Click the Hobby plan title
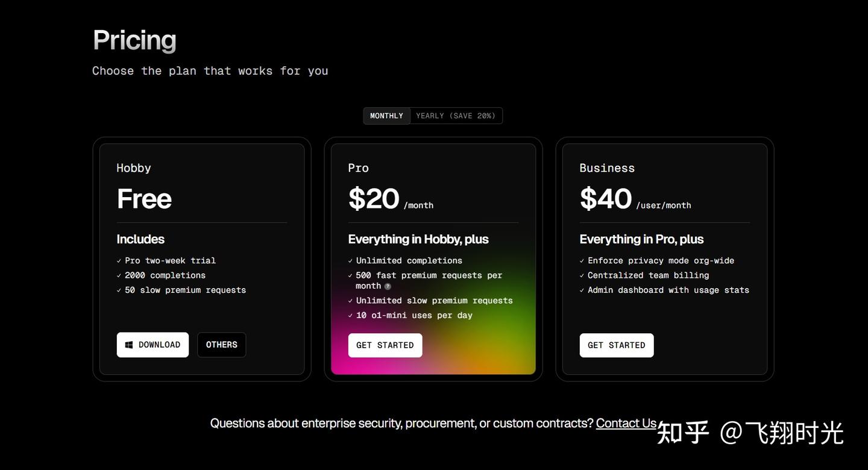The width and height of the screenshot is (868, 470). (134, 168)
